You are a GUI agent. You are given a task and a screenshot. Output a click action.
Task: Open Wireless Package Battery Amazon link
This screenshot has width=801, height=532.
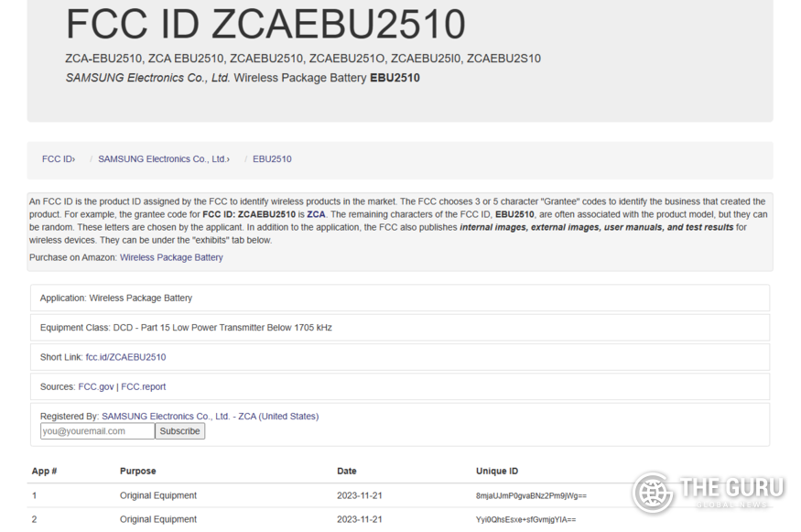pos(171,257)
